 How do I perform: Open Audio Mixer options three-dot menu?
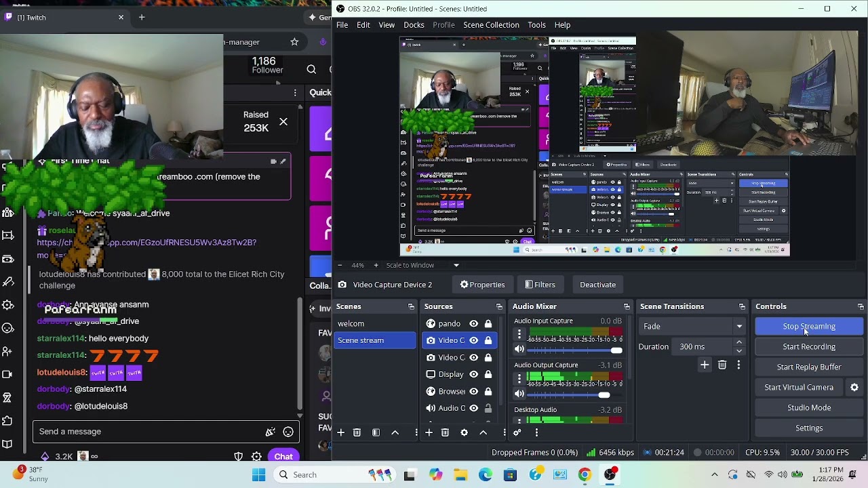click(536, 432)
